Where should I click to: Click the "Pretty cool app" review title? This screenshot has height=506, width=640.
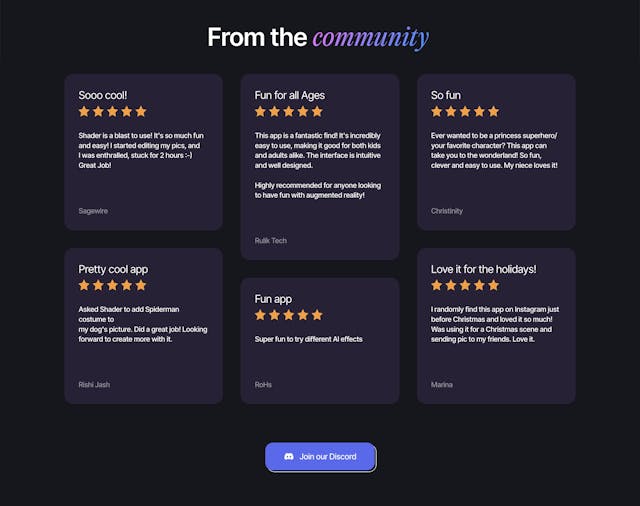113,269
